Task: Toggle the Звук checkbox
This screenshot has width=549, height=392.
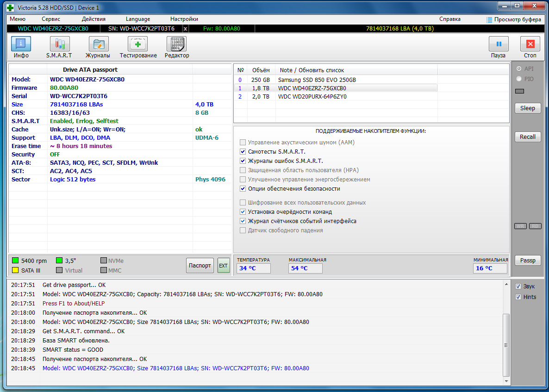Action: tap(518, 286)
